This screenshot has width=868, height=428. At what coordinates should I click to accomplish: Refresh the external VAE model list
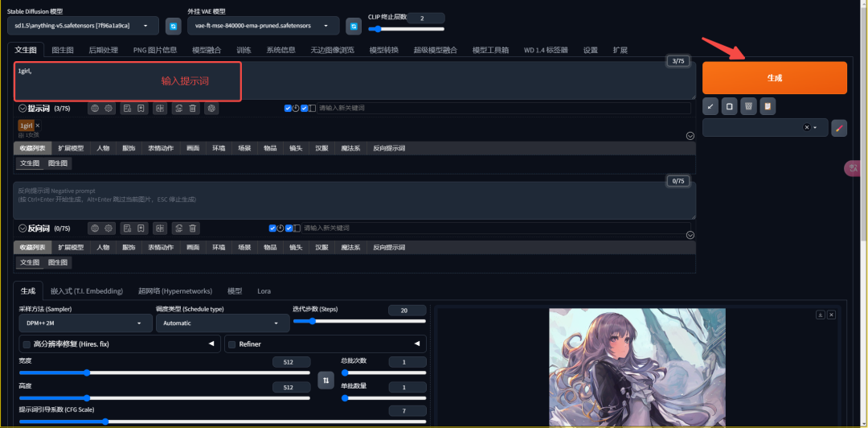click(x=354, y=26)
